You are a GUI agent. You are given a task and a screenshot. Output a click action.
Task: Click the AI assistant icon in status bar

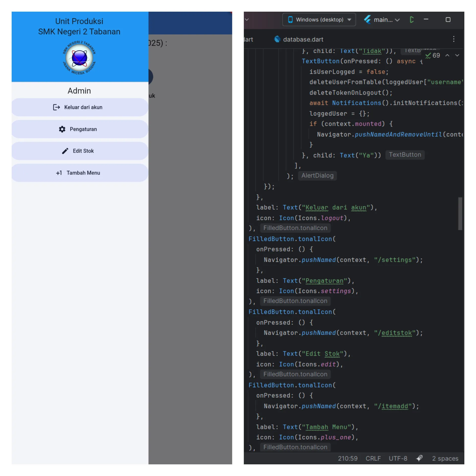pos(419,458)
